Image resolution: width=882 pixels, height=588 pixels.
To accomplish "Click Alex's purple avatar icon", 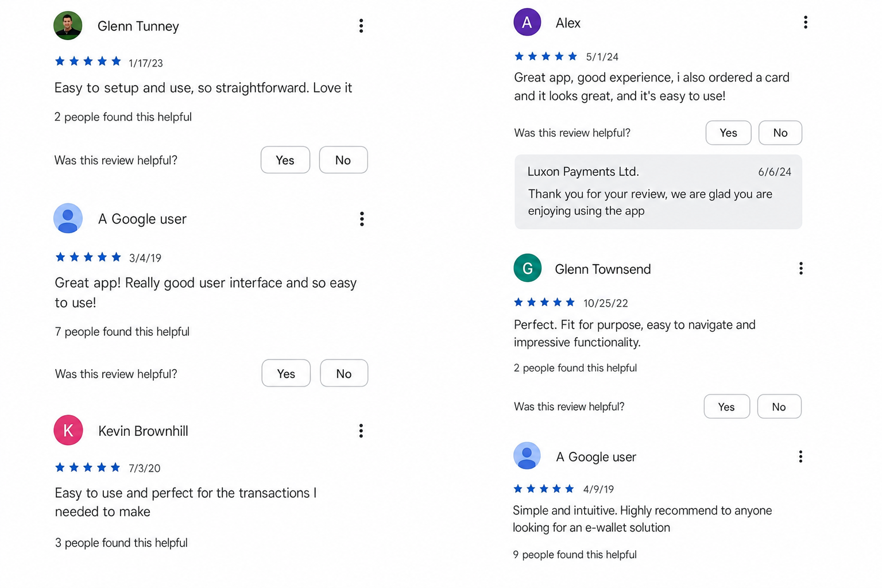I will click(x=527, y=22).
